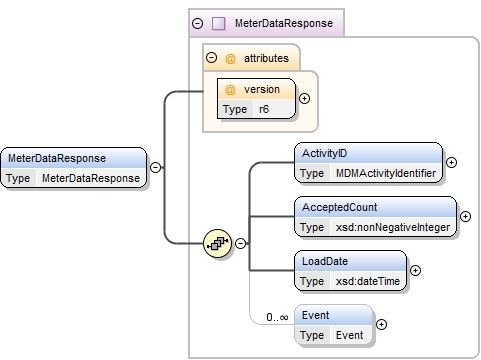Select the sequence compositor icon
The width and height of the screenshot is (481, 360).
point(218,243)
